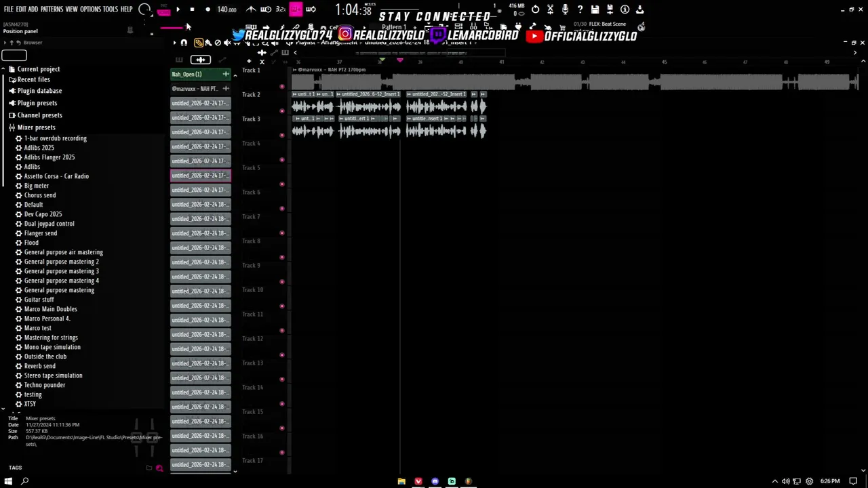
Task: Open Windows Start menu
Action: (9, 481)
